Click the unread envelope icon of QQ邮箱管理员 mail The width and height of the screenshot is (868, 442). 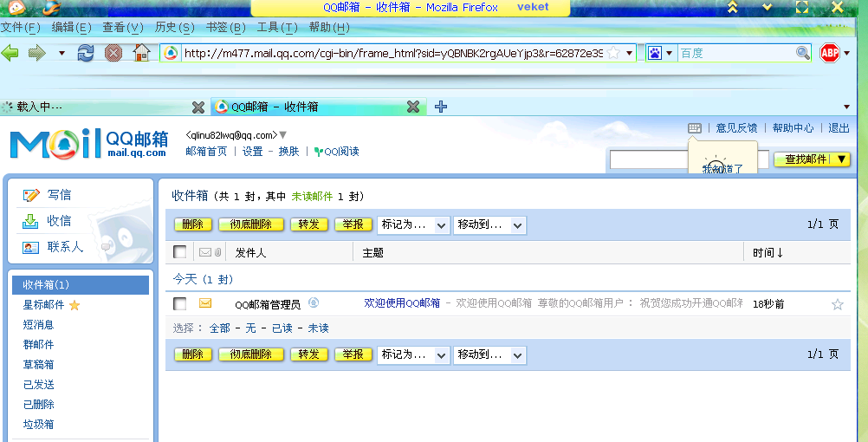pos(205,303)
